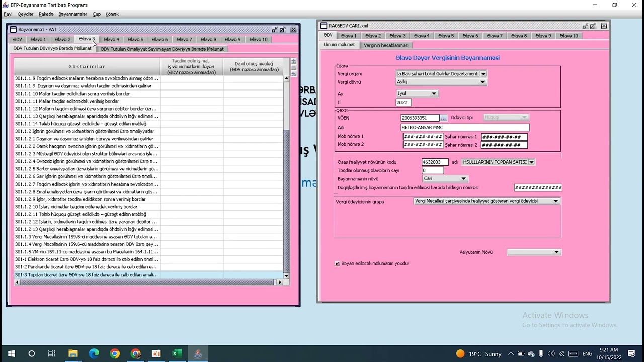The width and height of the screenshot is (644, 362).
Task: Launch Microsoft Edge from taskbar
Action: pyautogui.click(x=94, y=354)
